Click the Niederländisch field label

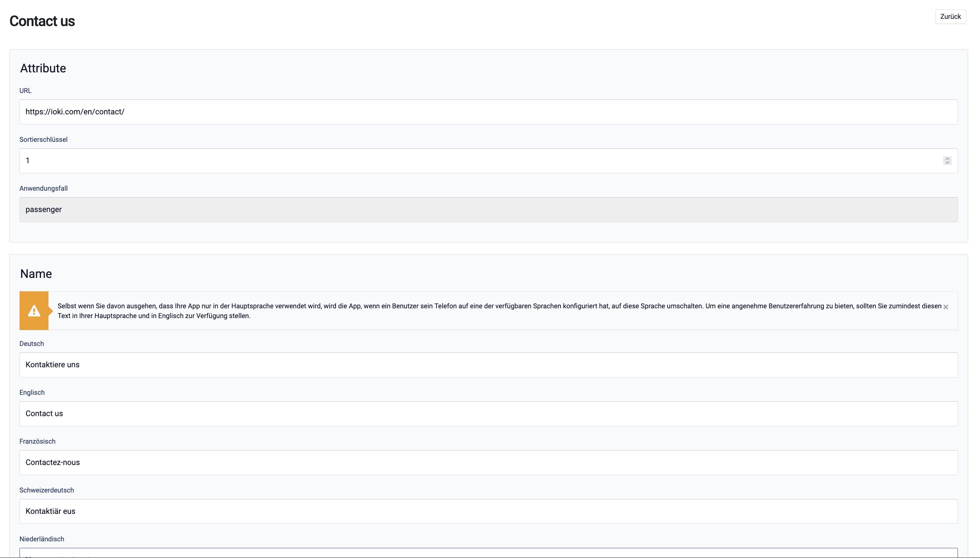(x=42, y=539)
